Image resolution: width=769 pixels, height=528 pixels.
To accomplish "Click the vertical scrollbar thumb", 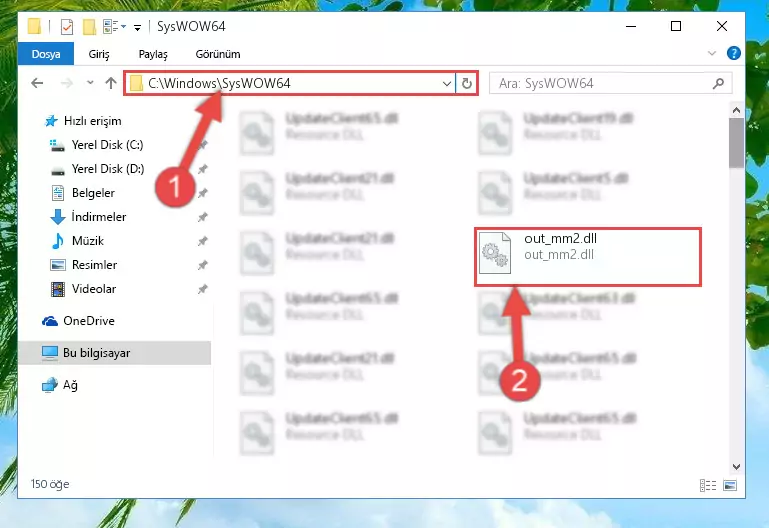I will (736, 143).
